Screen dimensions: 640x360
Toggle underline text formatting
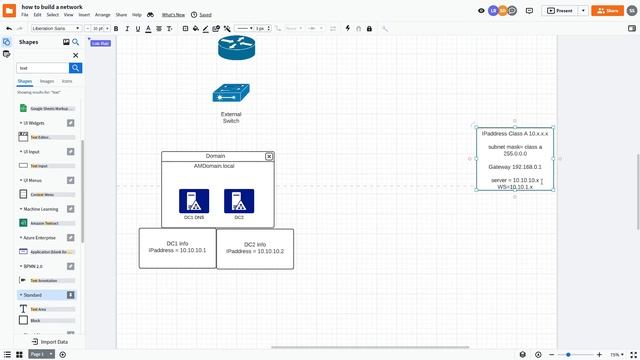[138, 29]
